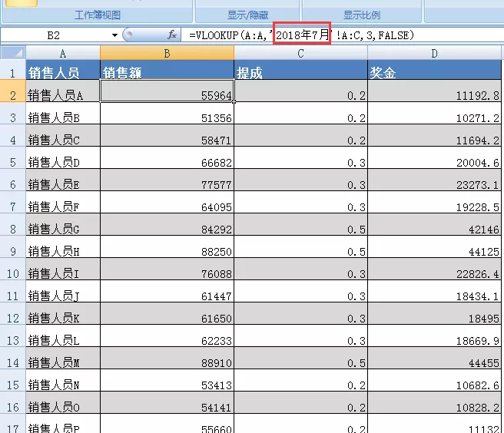The image size is (504, 433).
Task: Select bonus cell 23273.1
Action: pos(434,180)
